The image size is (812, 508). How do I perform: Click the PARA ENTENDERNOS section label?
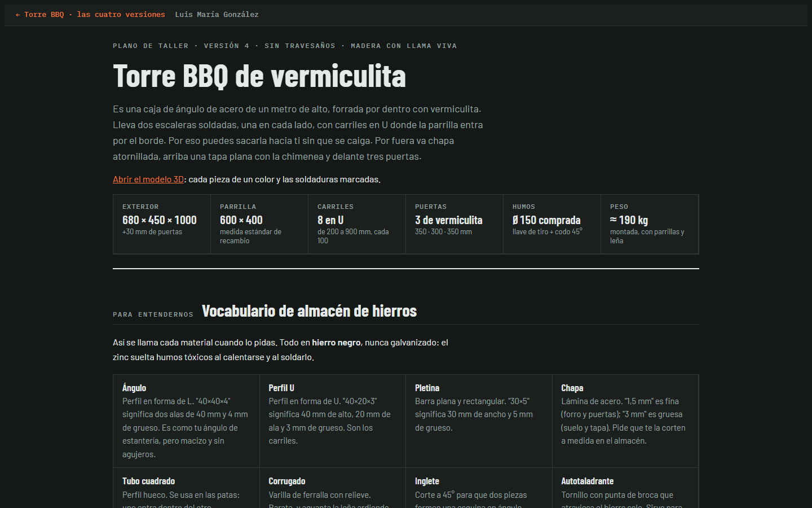coord(153,314)
